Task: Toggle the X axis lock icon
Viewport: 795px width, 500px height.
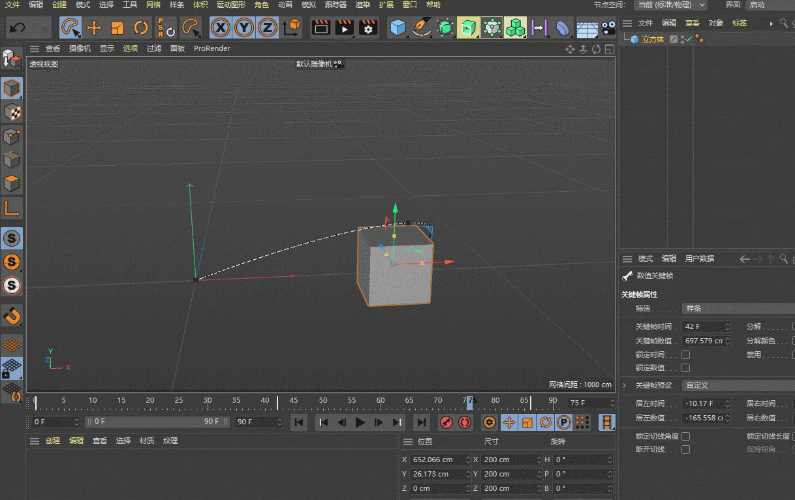Action: point(221,27)
